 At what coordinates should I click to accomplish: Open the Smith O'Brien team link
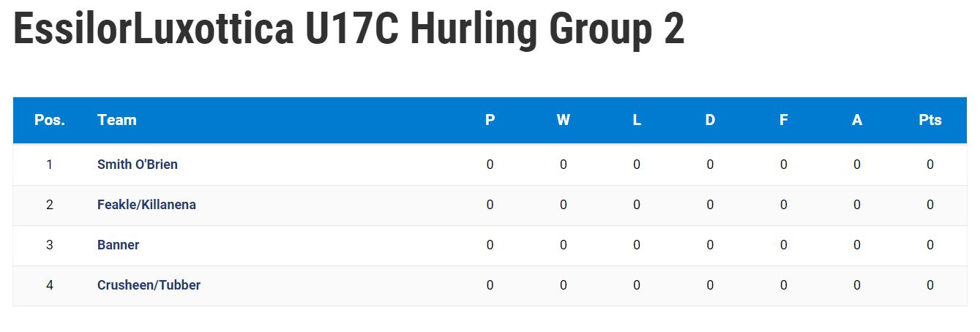(138, 165)
